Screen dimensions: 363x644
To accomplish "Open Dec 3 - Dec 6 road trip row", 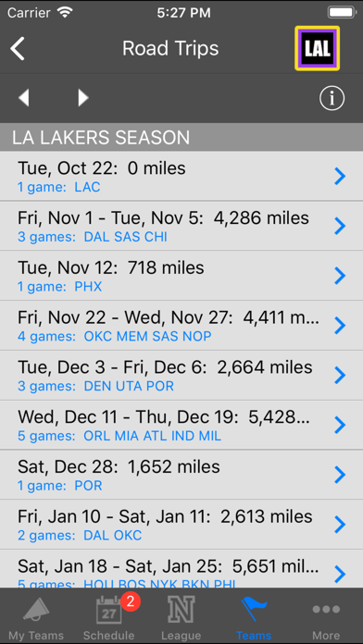I will [181, 376].
